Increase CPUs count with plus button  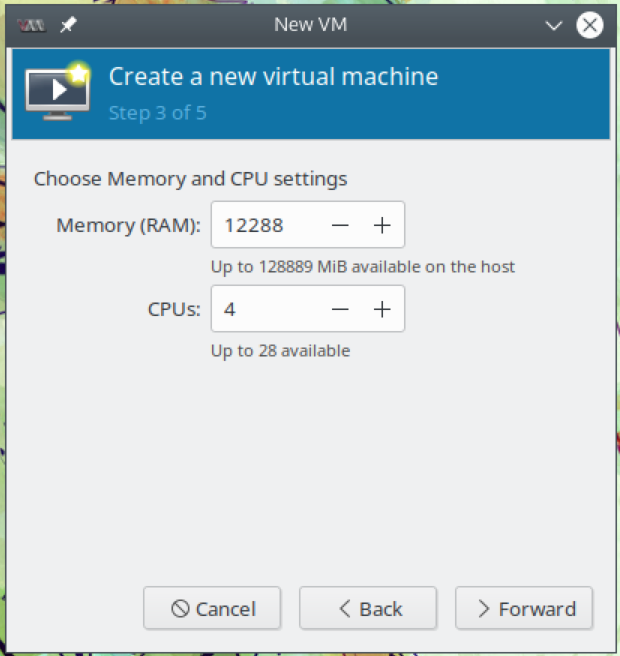(x=382, y=310)
